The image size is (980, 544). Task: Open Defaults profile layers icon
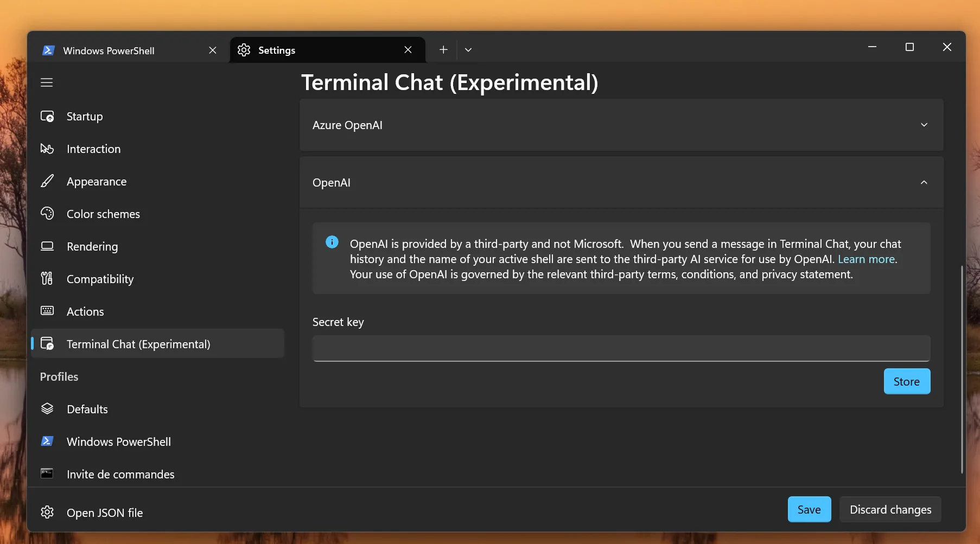[x=47, y=409]
